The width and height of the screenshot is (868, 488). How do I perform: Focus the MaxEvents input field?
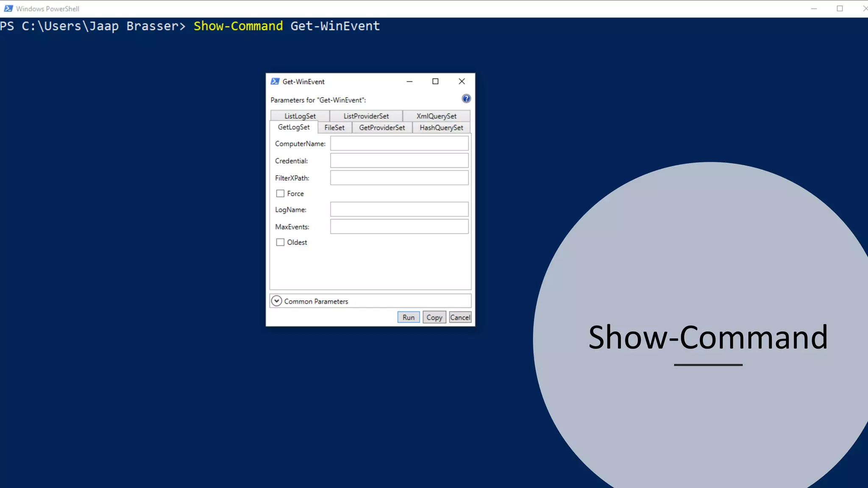(399, 227)
